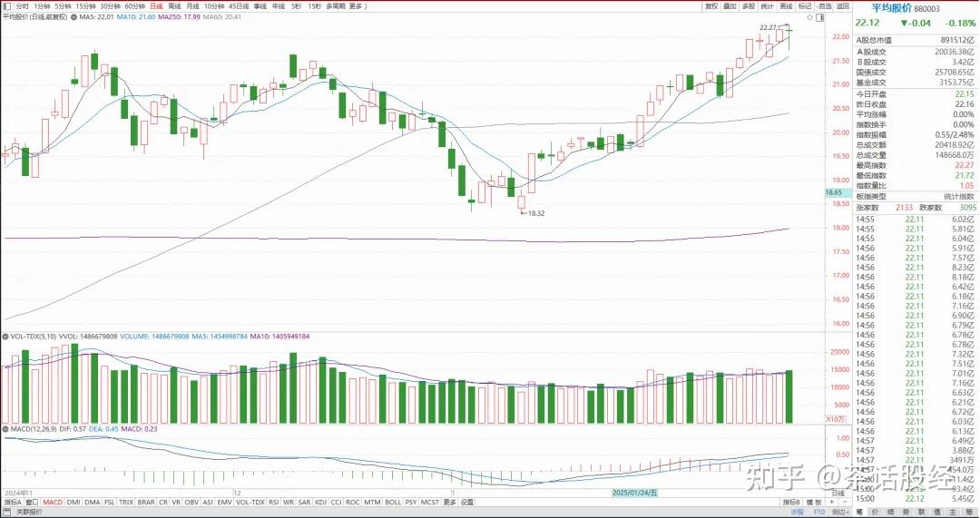Viewport: 980px width, 518px height.
Task: Click the 画线 drawing tool button
Action: point(786,6)
